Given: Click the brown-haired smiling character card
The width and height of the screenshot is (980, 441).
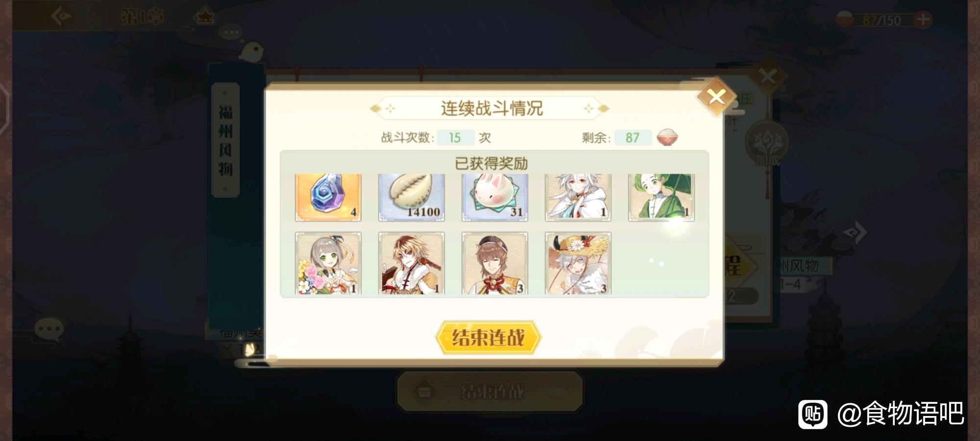Looking at the screenshot, I should pyautogui.click(x=495, y=264).
